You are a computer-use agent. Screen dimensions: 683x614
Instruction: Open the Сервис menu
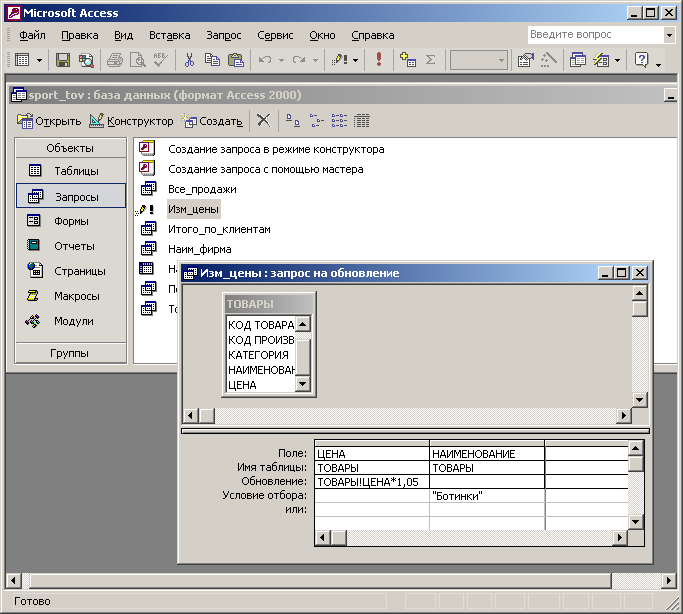(x=275, y=35)
